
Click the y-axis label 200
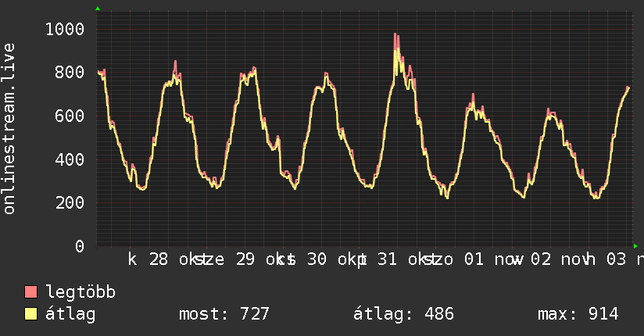70,202
